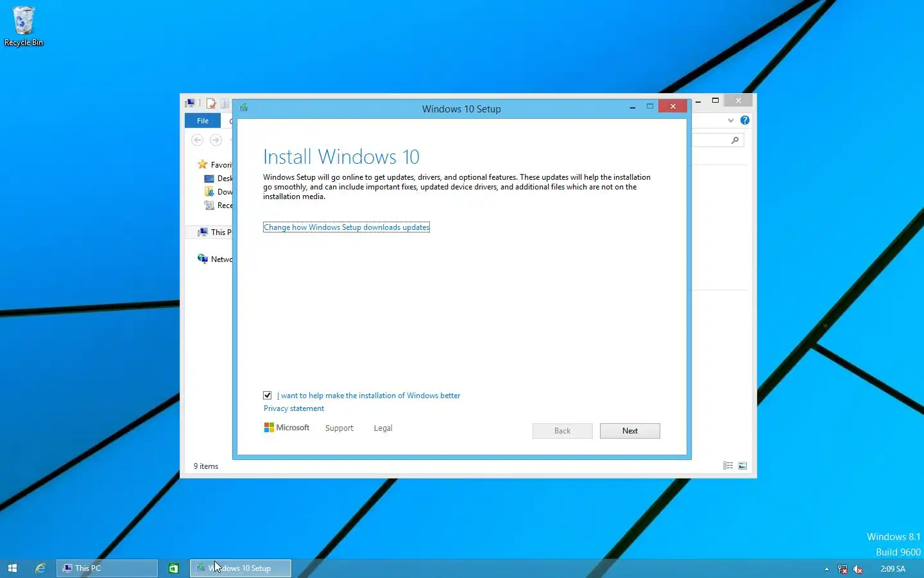Screen dimensions: 924x578
Task: Select Desktop in Explorer sidebar
Action: click(218, 179)
